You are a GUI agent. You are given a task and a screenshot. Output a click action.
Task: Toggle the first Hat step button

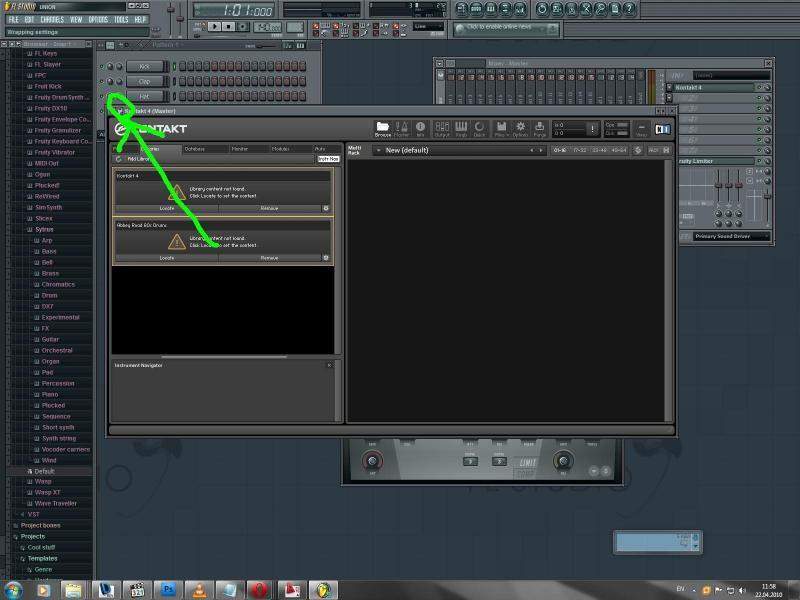point(182,96)
